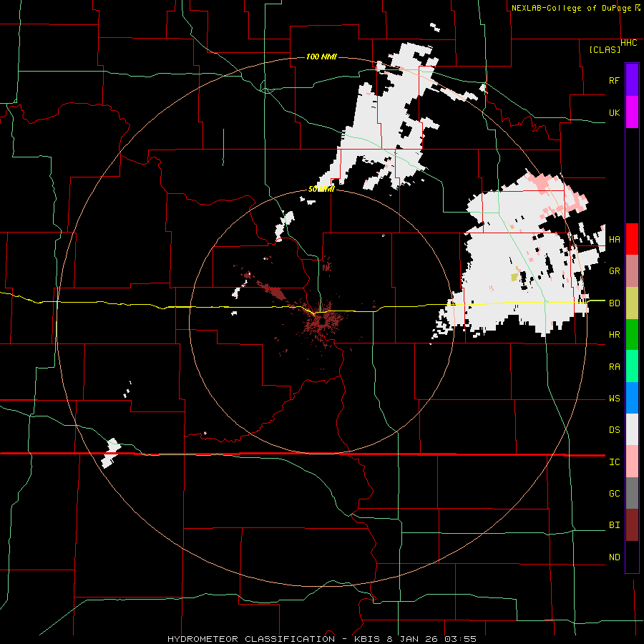The image size is (644, 644).
Task: Click the IC legend label
Action: click(x=614, y=462)
